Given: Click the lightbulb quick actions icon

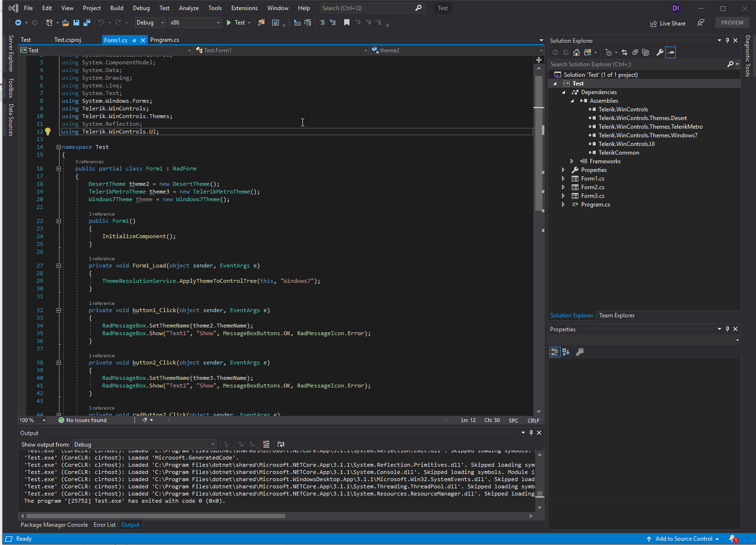Looking at the screenshot, I should [48, 132].
